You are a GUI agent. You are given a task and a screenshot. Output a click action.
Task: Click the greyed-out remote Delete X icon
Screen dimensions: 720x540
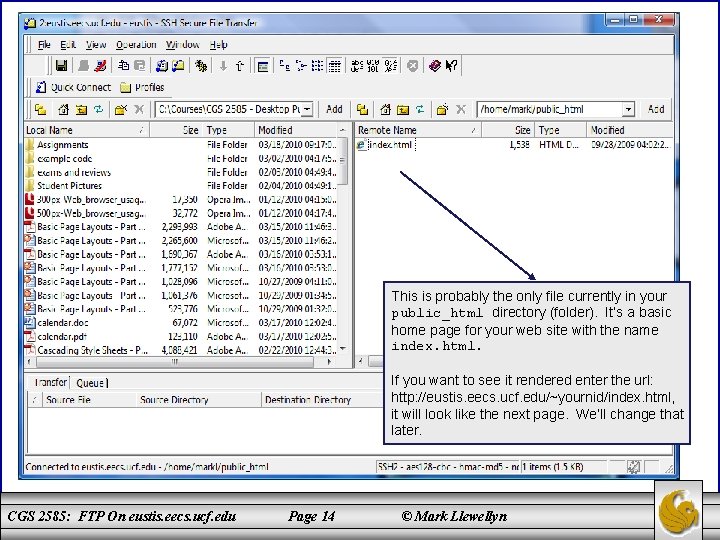coord(461,109)
